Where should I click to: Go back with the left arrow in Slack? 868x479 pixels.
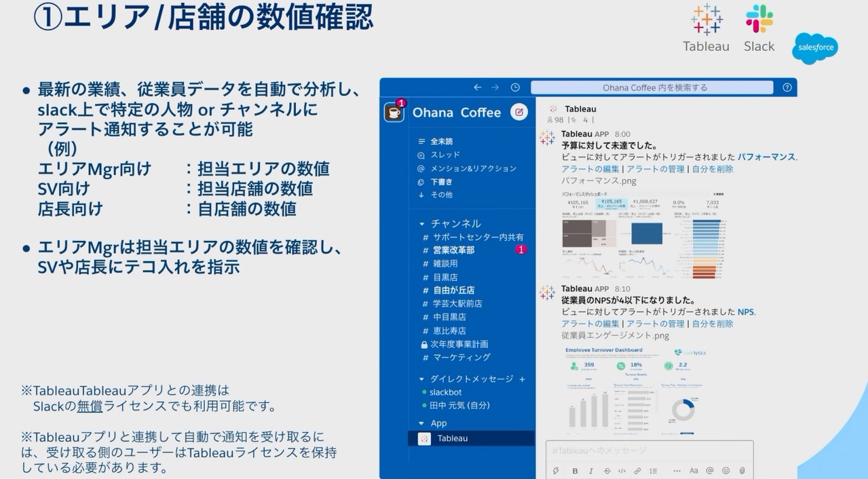477,88
